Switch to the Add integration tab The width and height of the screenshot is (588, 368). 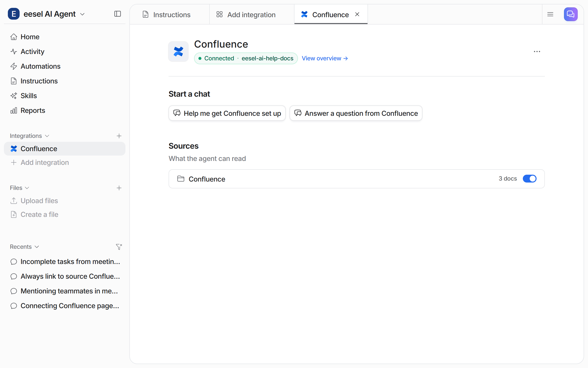coord(252,14)
